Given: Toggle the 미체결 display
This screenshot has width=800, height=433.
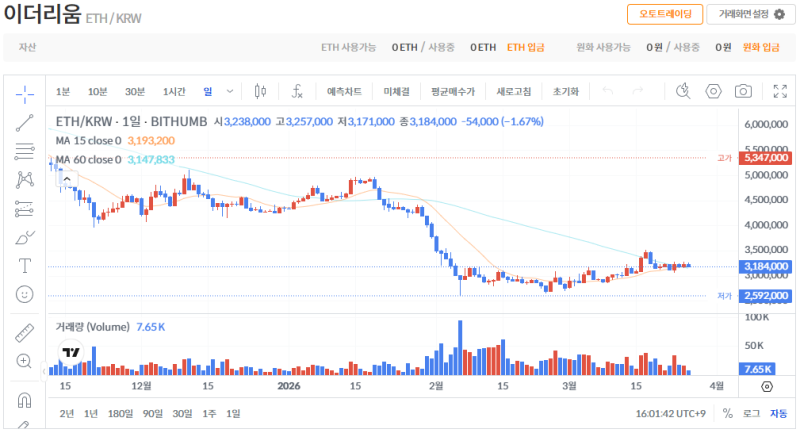Looking at the screenshot, I should coord(396,91).
